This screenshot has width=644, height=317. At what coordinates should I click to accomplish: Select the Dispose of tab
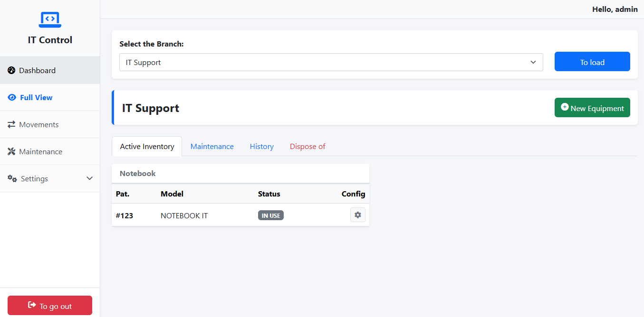pos(308,146)
